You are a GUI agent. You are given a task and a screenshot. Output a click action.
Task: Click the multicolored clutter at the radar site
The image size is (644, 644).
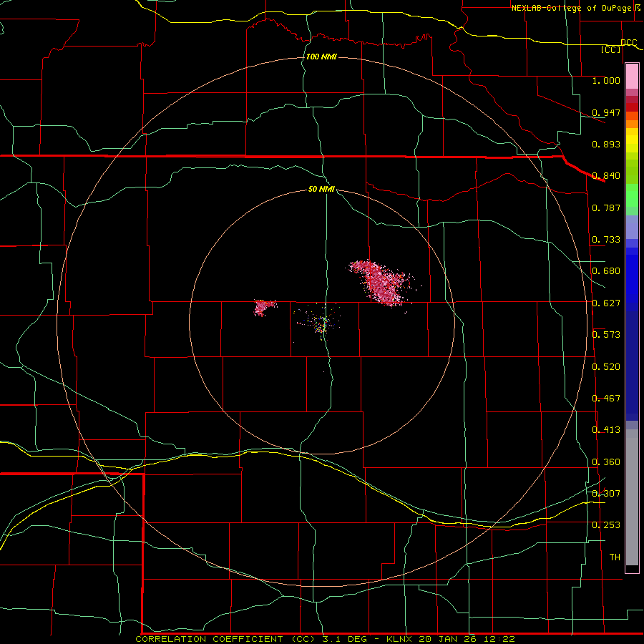click(x=321, y=323)
